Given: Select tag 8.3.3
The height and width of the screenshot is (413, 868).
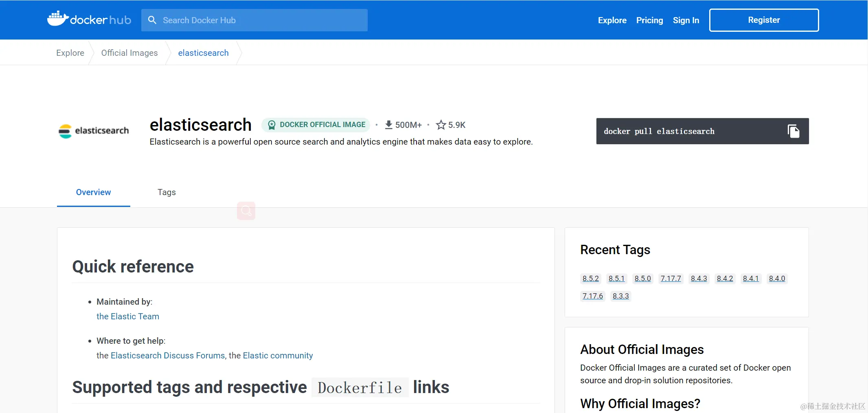Looking at the screenshot, I should click(620, 296).
